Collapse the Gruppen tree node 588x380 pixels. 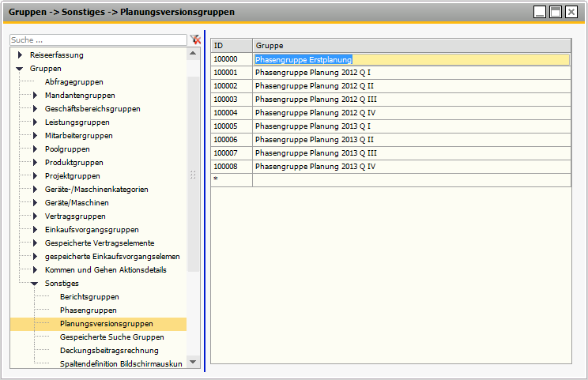(20, 69)
